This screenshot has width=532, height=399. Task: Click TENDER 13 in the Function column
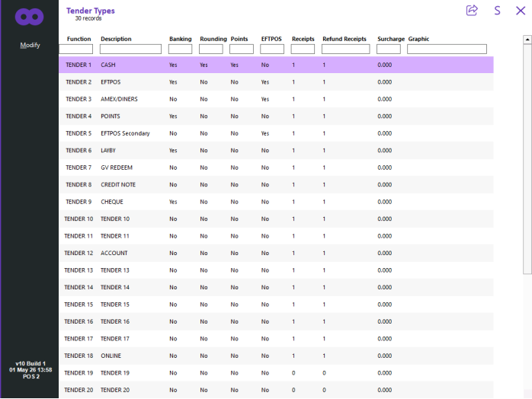(x=79, y=270)
